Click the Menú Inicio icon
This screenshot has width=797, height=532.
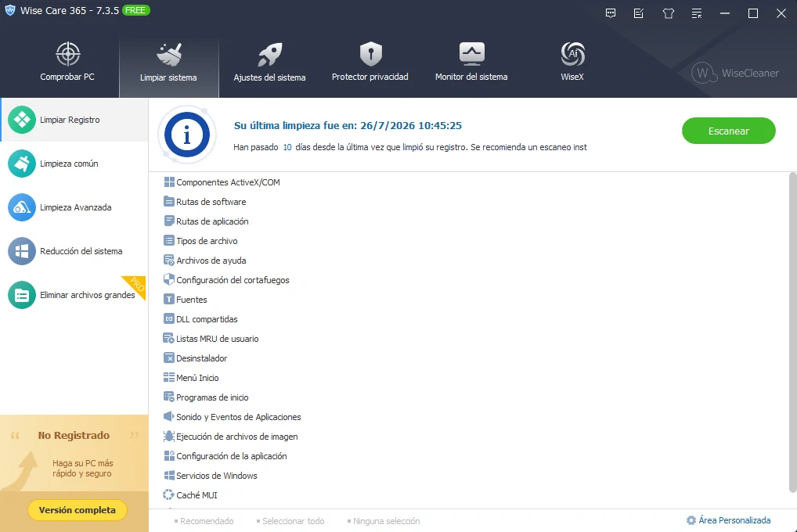pos(169,378)
